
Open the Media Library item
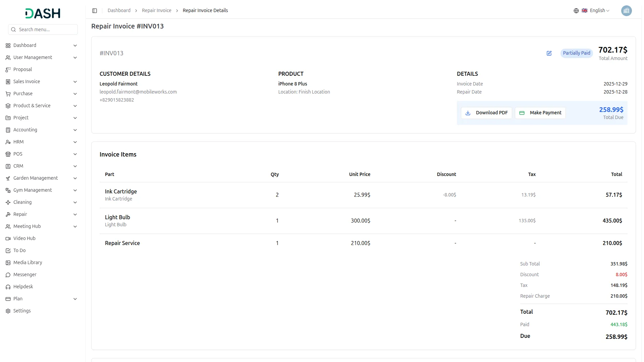click(x=28, y=263)
